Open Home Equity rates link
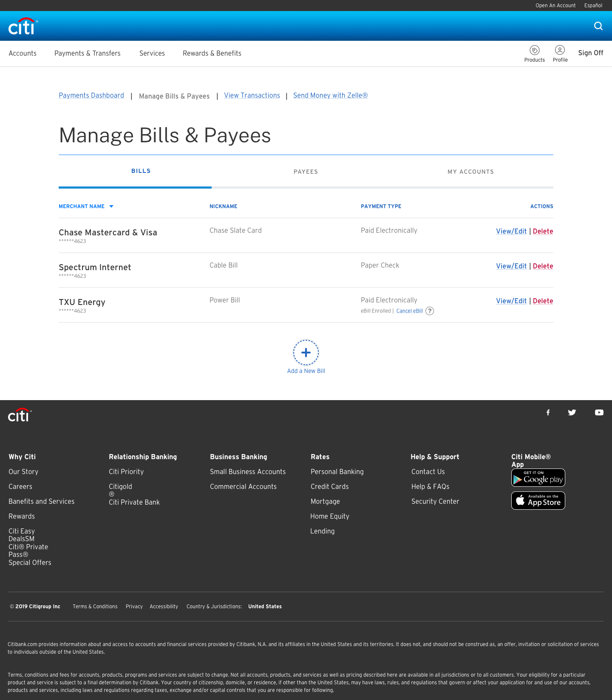Image resolution: width=612 pixels, height=700 pixels. click(330, 516)
